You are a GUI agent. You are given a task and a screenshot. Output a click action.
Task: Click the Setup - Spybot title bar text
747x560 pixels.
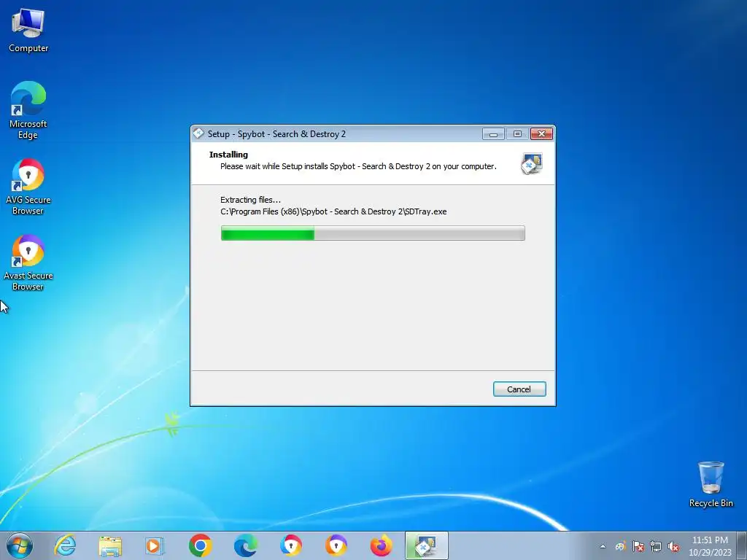(x=276, y=134)
